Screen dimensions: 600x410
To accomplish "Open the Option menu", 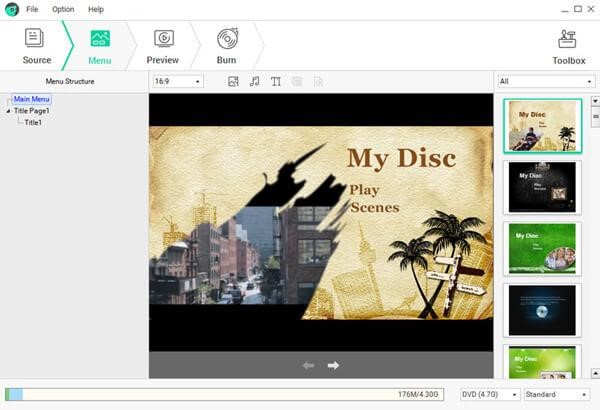I will click(63, 9).
